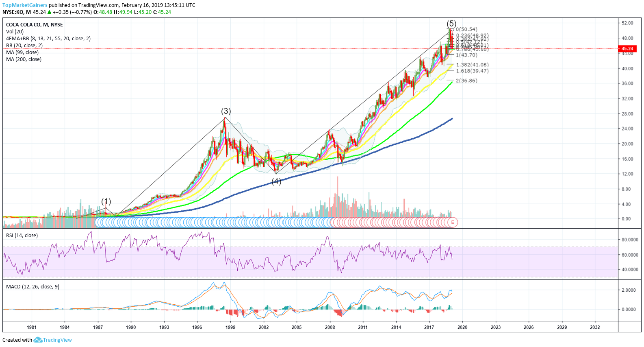Click 80.0000 on the RSI axis

tap(630, 240)
